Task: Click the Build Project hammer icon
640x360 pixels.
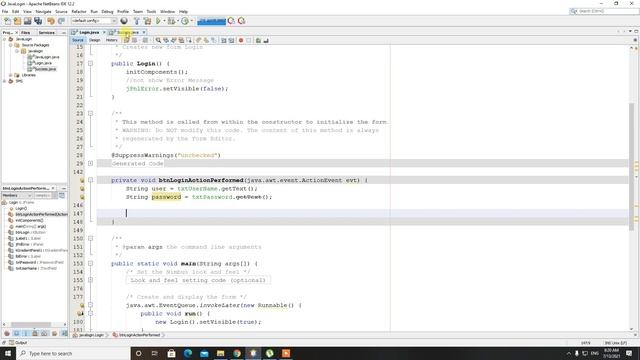Action: pos(137,21)
